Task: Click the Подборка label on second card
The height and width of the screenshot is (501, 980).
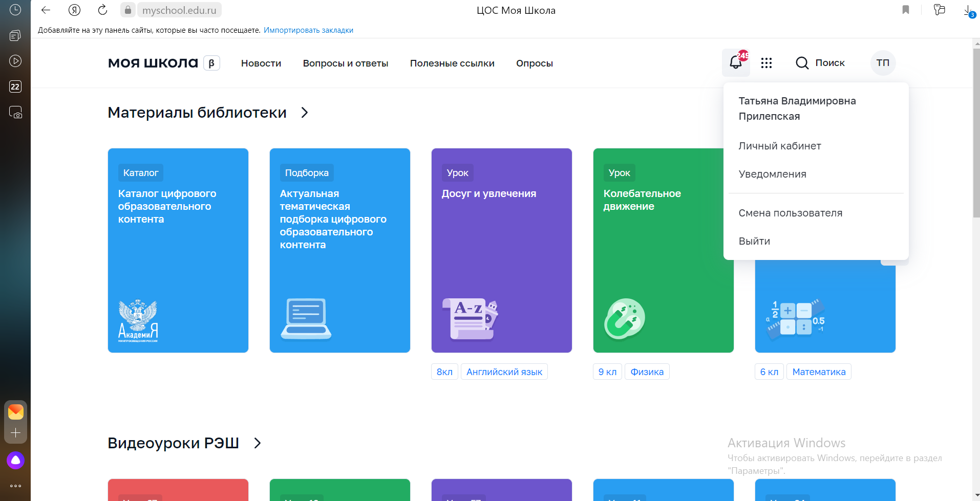Action: 307,173
